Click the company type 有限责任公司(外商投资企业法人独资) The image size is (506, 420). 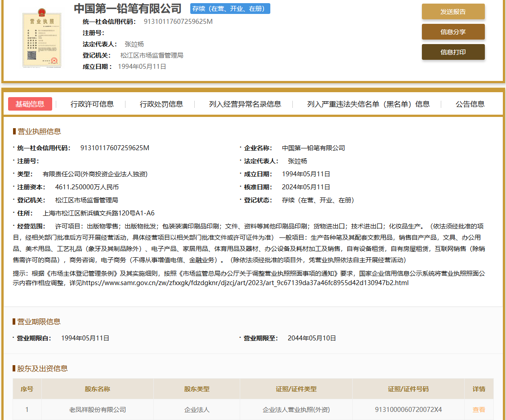click(95, 174)
